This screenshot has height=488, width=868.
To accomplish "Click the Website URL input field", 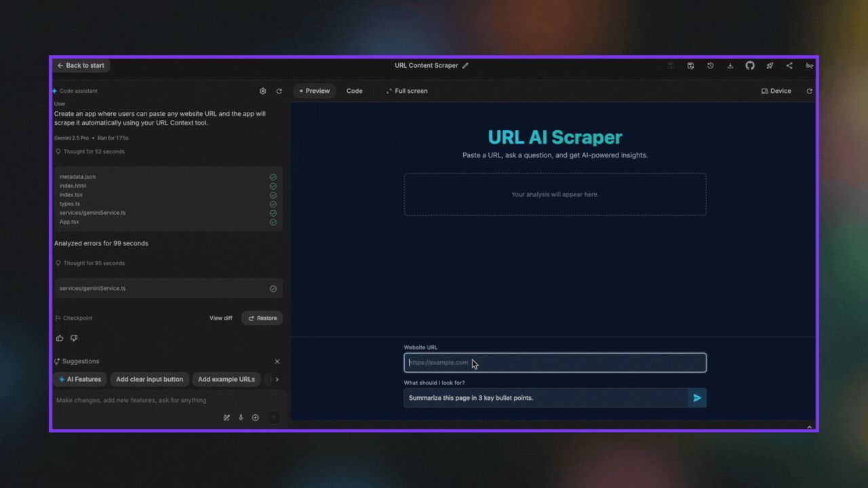I will coord(555,363).
